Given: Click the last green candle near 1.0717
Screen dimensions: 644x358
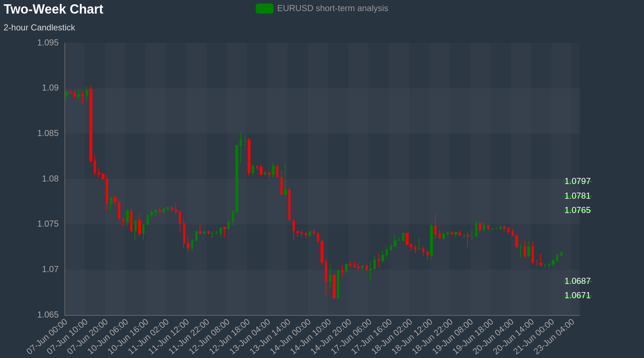Looking at the screenshot, I should (561, 254).
